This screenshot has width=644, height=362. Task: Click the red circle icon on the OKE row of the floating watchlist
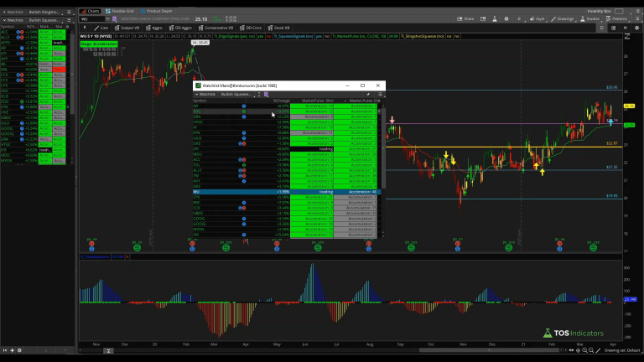244,143
